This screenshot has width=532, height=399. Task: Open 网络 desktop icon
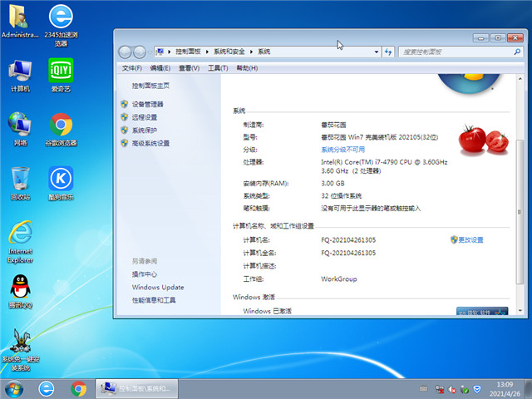pyautogui.click(x=20, y=130)
